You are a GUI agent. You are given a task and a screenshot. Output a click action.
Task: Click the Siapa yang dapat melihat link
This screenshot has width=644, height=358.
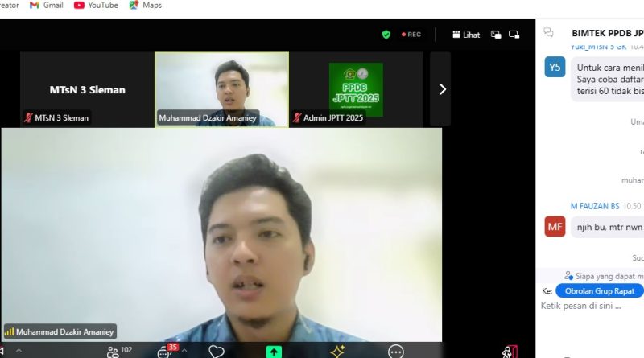click(604, 276)
